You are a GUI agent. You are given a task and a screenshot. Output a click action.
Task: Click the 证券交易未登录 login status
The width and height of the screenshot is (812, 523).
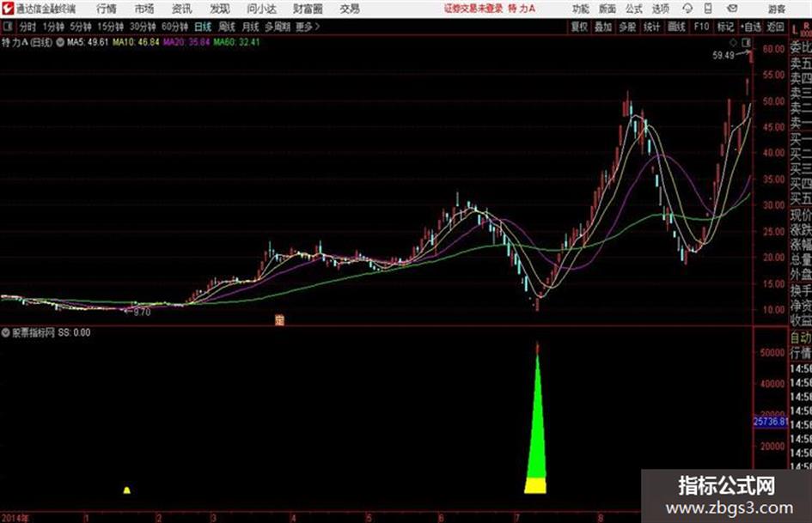(473, 9)
